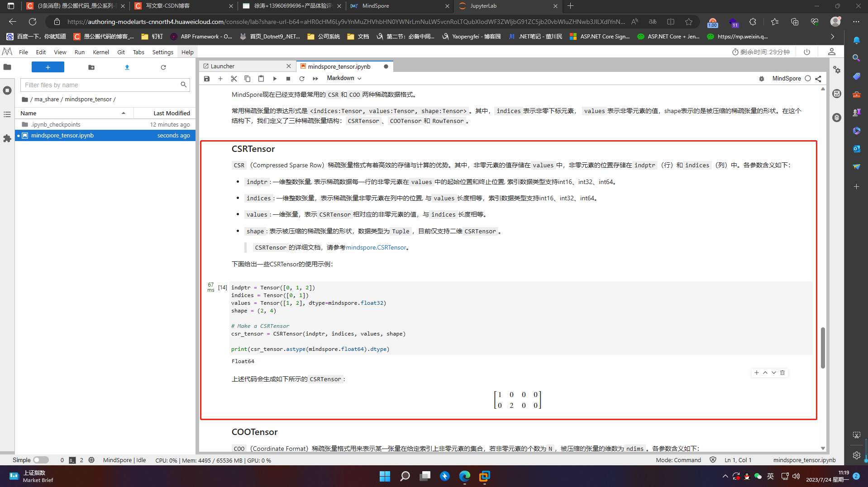Open Microsoft Edge from taskbar

(x=465, y=476)
